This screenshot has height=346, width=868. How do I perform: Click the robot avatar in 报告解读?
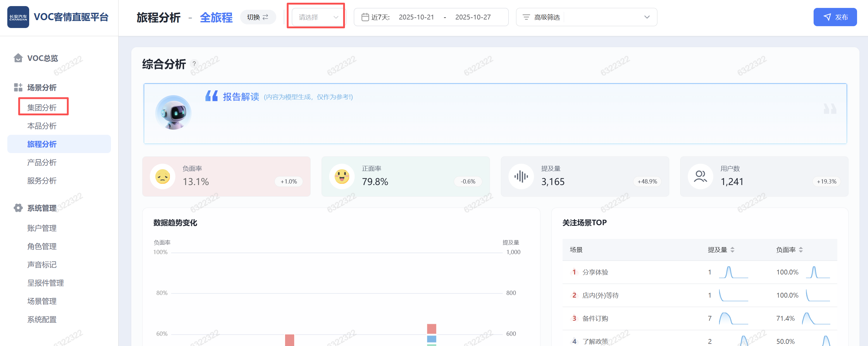pyautogui.click(x=173, y=113)
